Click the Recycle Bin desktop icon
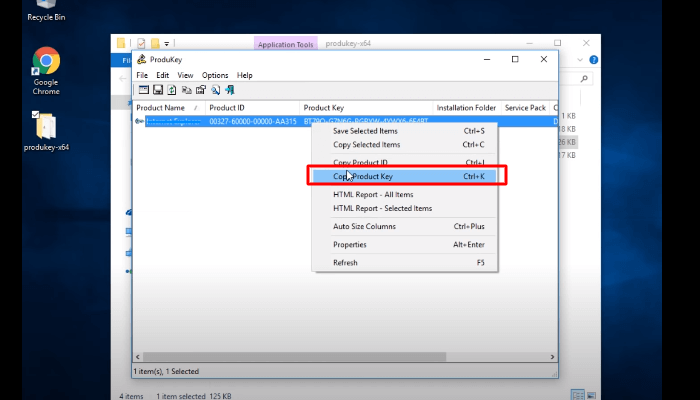700x400 pixels. click(x=40, y=10)
